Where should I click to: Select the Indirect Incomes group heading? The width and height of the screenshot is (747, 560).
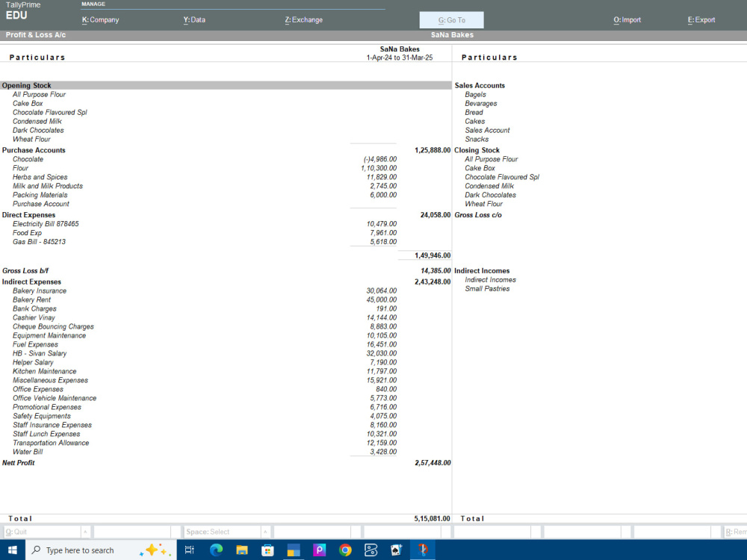pyautogui.click(x=482, y=270)
